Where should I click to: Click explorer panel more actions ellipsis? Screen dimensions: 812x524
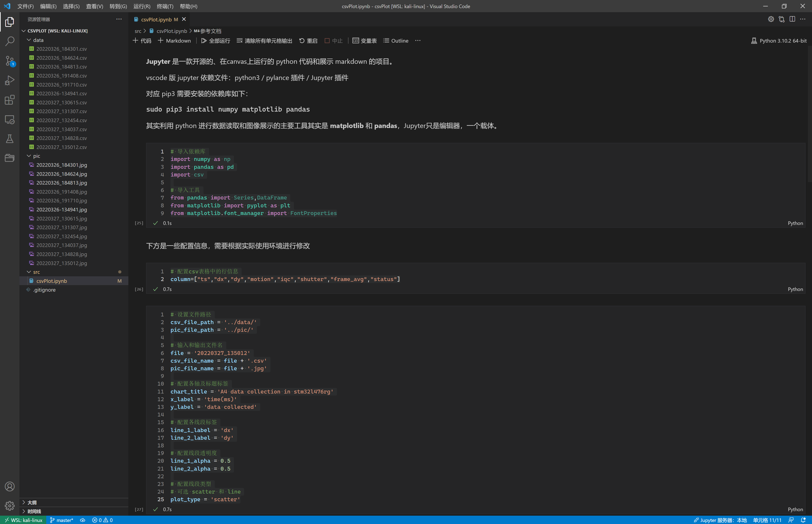coord(119,19)
